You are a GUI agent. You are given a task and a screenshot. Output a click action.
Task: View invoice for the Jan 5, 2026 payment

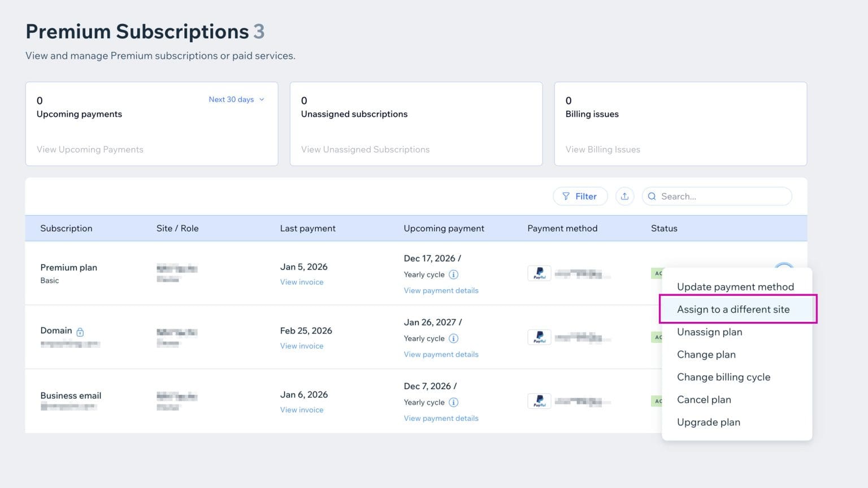pyautogui.click(x=302, y=282)
